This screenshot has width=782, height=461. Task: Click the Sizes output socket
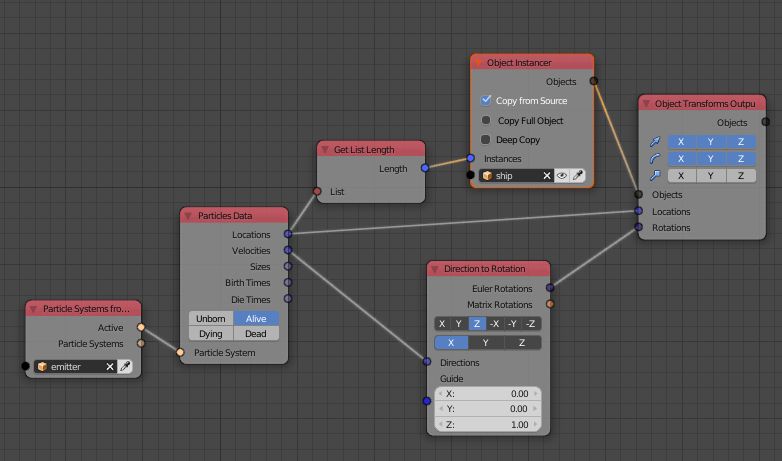pyautogui.click(x=288, y=266)
